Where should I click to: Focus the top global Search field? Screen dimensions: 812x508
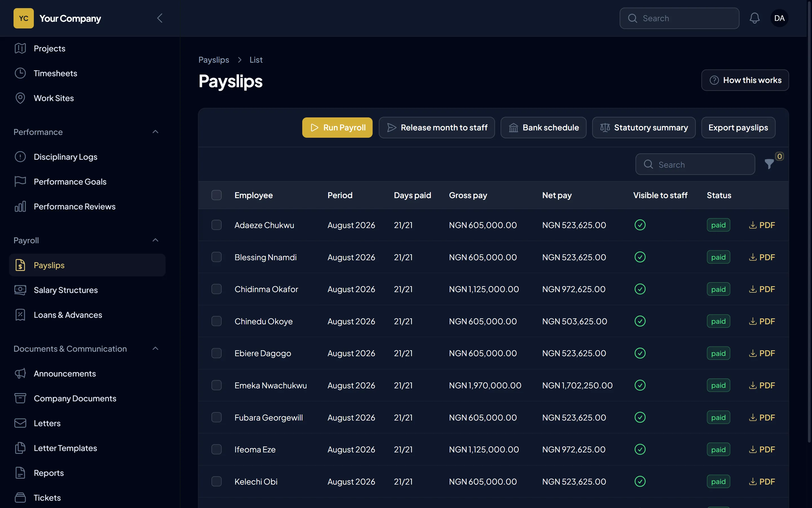coord(679,18)
